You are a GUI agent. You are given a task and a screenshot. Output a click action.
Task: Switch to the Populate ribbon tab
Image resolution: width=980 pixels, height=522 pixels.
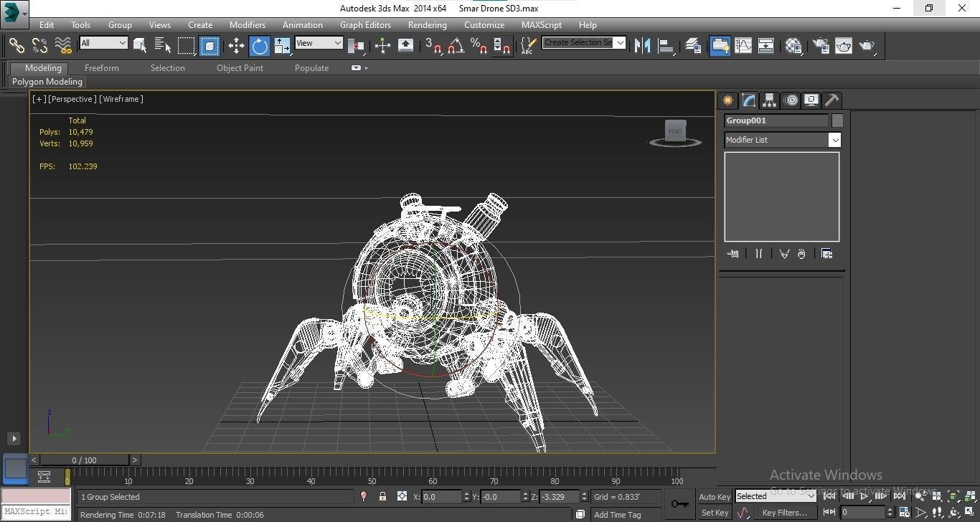(x=311, y=68)
